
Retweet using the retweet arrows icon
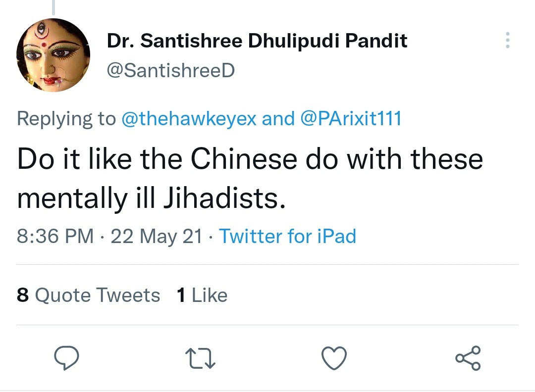(x=200, y=358)
